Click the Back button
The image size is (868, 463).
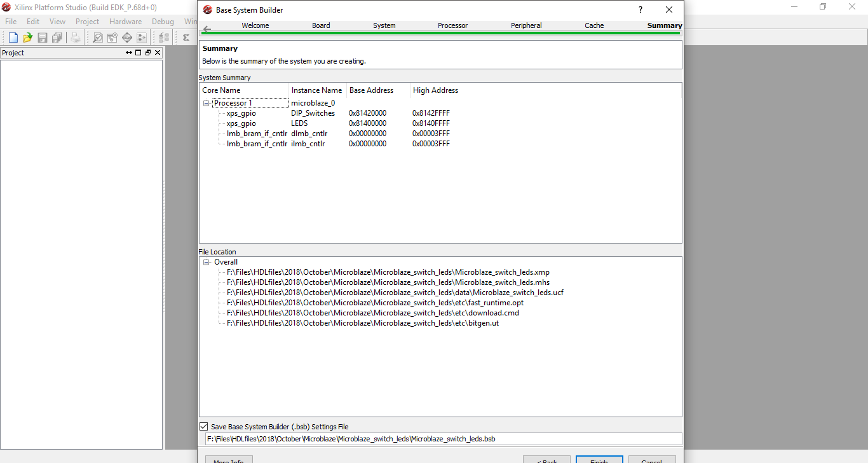[x=547, y=459]
